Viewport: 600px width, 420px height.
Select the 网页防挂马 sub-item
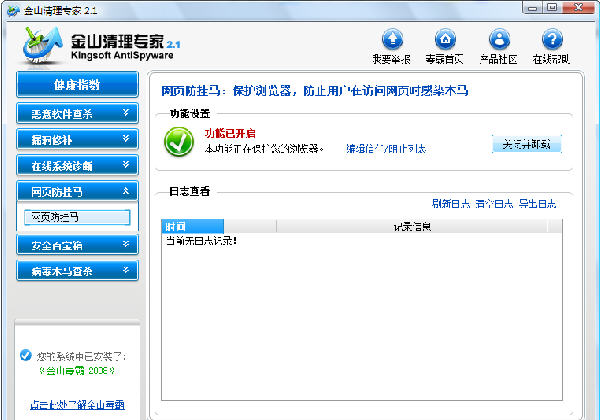[x=77, y=217]
